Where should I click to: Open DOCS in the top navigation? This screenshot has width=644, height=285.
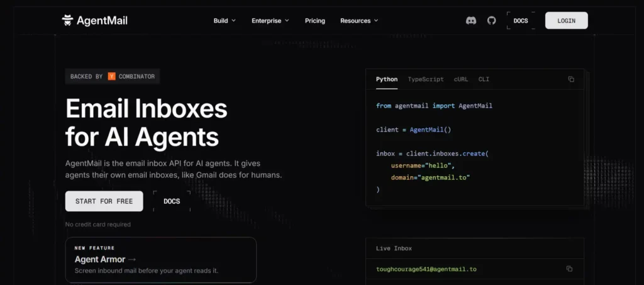tap(521, 21)
